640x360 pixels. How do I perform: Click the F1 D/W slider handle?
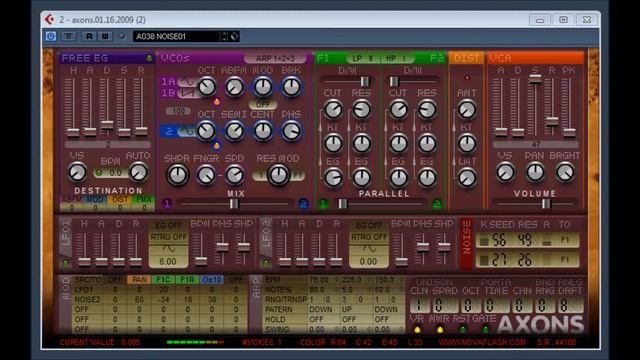(x=364, y=81)
